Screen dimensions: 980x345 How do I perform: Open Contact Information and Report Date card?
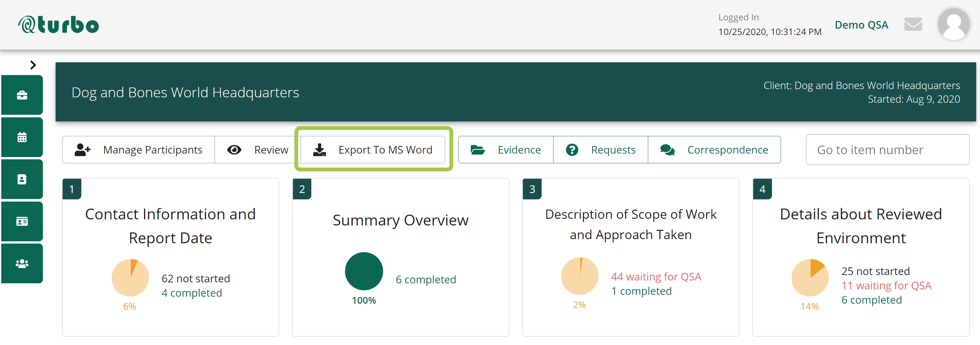click(x=170, y=226)
